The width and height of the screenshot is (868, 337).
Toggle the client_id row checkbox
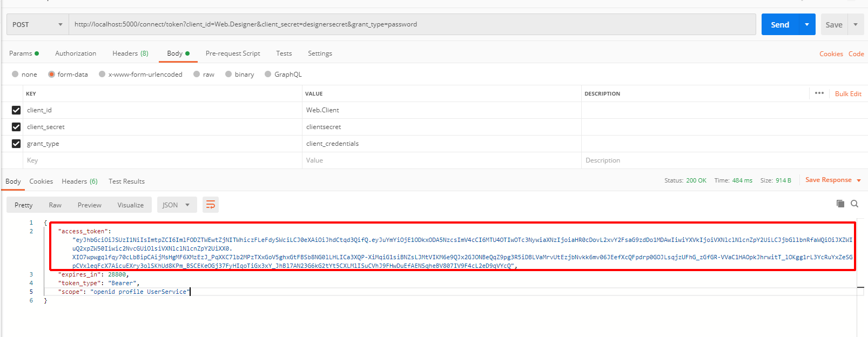pos(16,110)
